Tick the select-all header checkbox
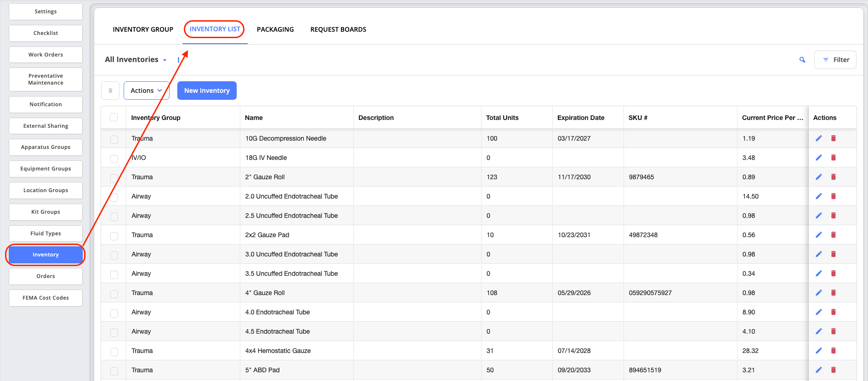The image size is (868, 381). click(x=114, y=117)
